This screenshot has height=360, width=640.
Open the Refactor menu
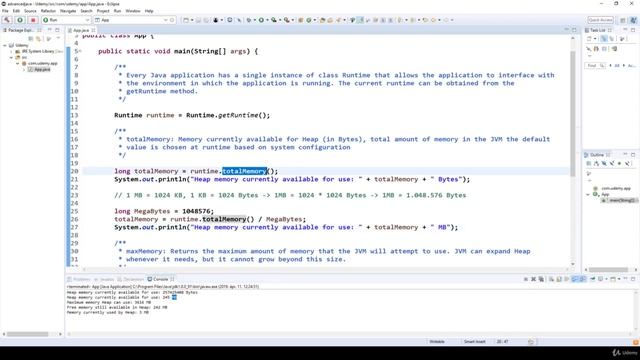click(x=48, y=11)
